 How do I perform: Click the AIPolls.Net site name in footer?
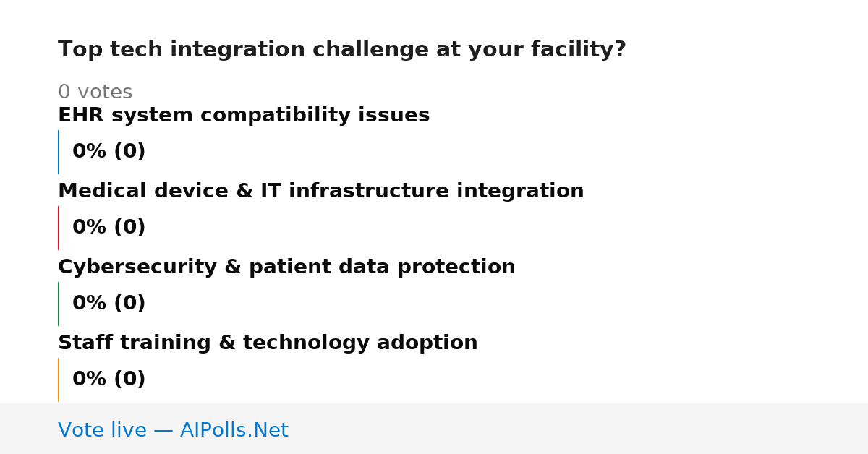(234, 431)
